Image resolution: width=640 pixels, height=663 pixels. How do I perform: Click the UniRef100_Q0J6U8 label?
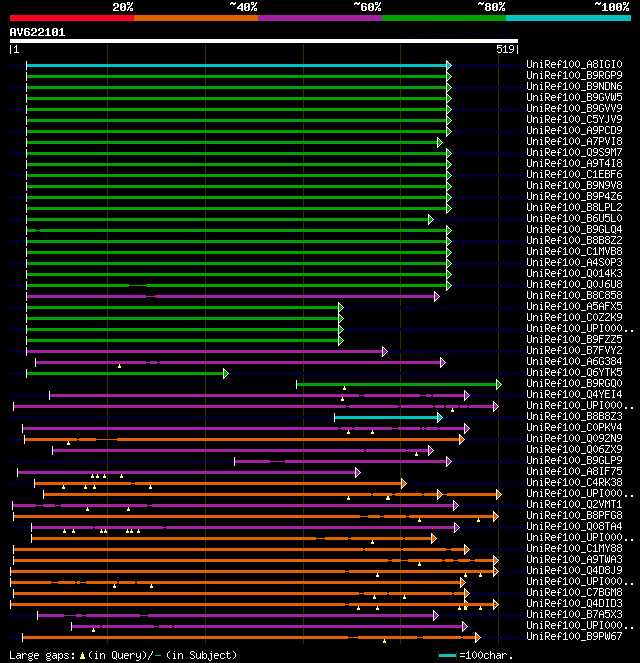[x=574, y=284]
